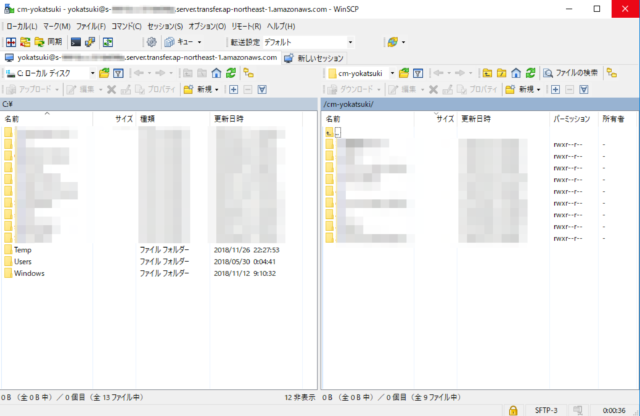Refresh the remote panel
The height and width of the screenshot is (416, 640).
[x=530, y=73]
